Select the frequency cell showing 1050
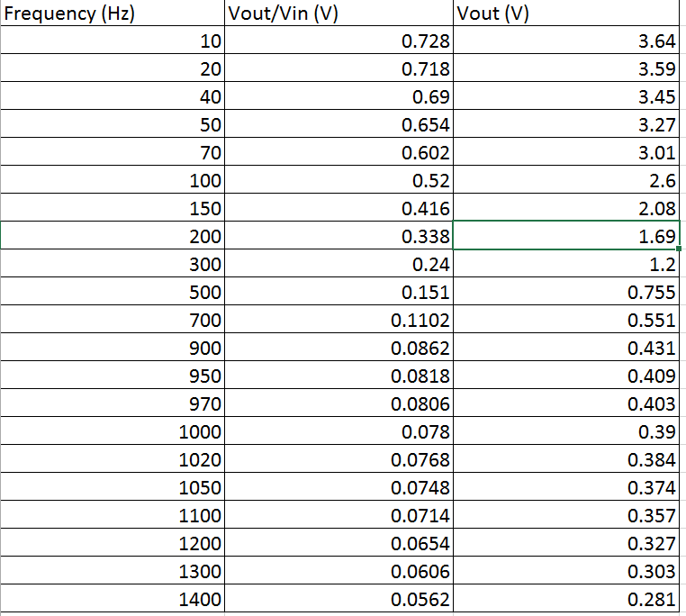This screenshot has width=686, height=616. (x=112, y=487)
